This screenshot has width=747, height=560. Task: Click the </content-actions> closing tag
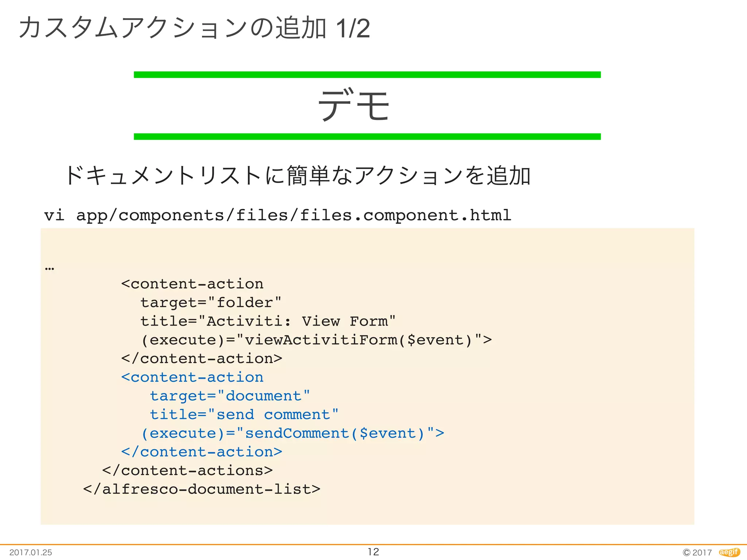187,470
